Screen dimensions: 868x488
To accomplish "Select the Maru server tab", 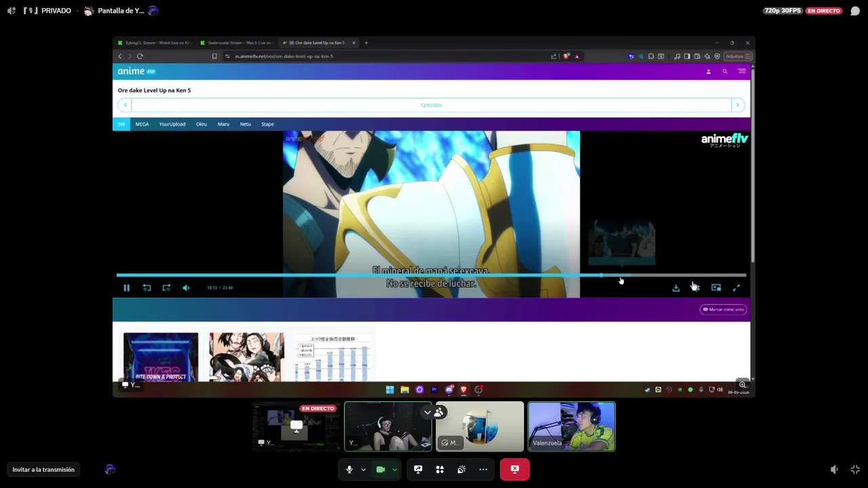I will click(x=223, y=124).
